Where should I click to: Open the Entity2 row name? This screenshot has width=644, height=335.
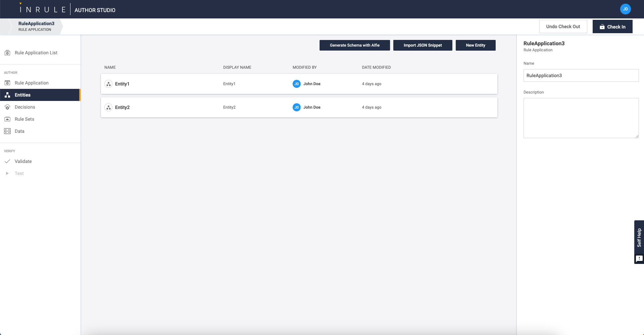(x=122, y=107)
